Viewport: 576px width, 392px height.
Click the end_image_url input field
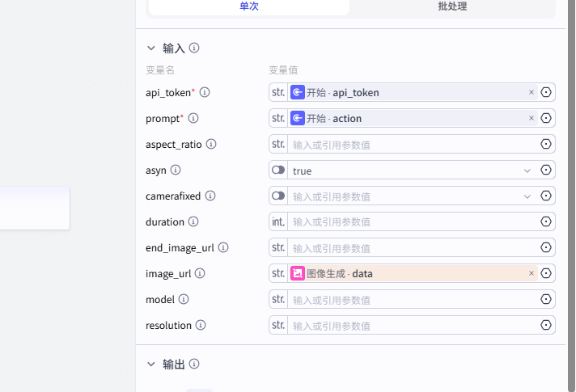[x=413, y=248]
